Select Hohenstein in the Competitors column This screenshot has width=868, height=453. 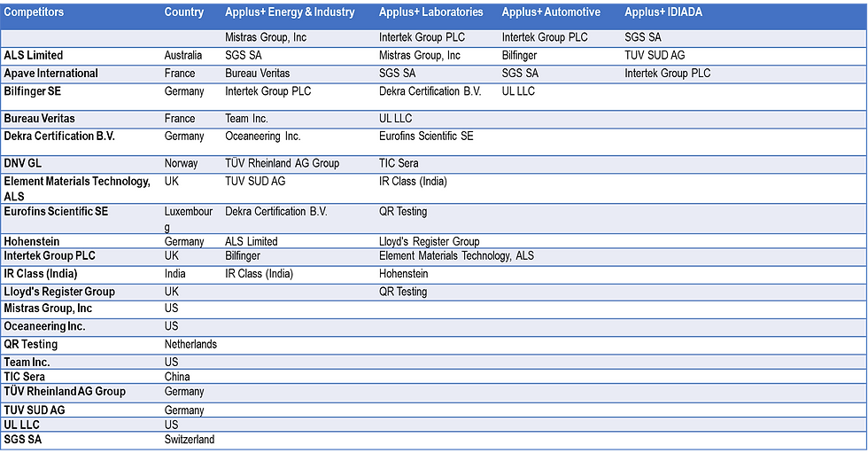[32, 241]
